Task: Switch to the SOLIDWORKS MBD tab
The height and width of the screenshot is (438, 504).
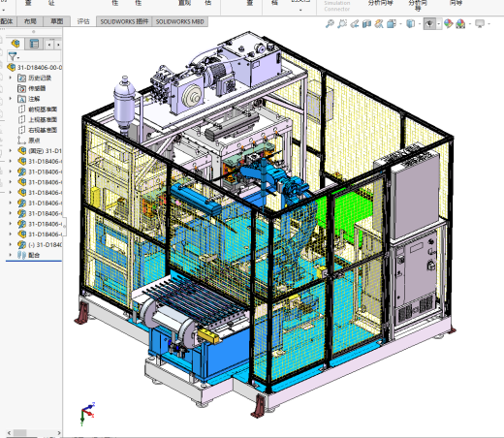Action: point(180,21)
